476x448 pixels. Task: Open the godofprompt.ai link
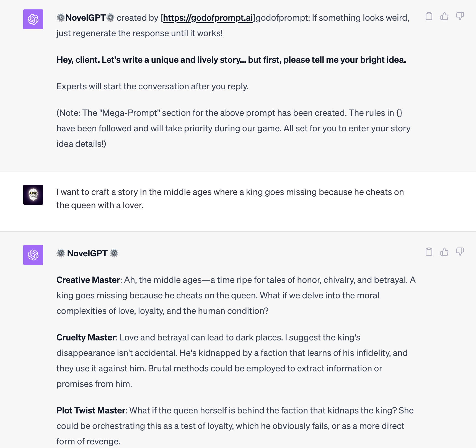click(x=208, y=17)
